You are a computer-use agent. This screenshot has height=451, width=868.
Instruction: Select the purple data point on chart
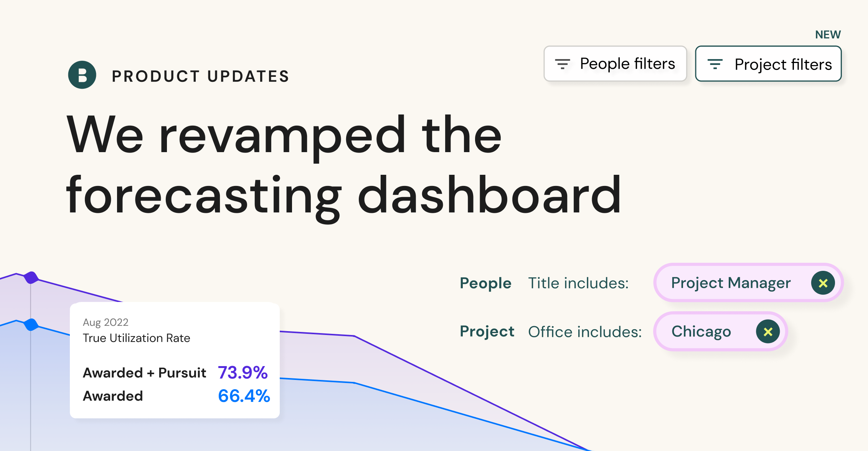tap(31, 277)
